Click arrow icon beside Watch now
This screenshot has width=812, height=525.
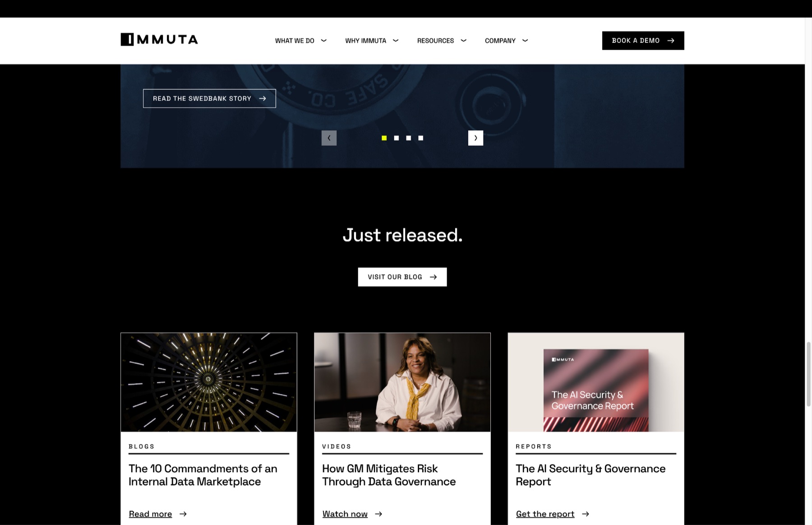[x=378, y=514]
